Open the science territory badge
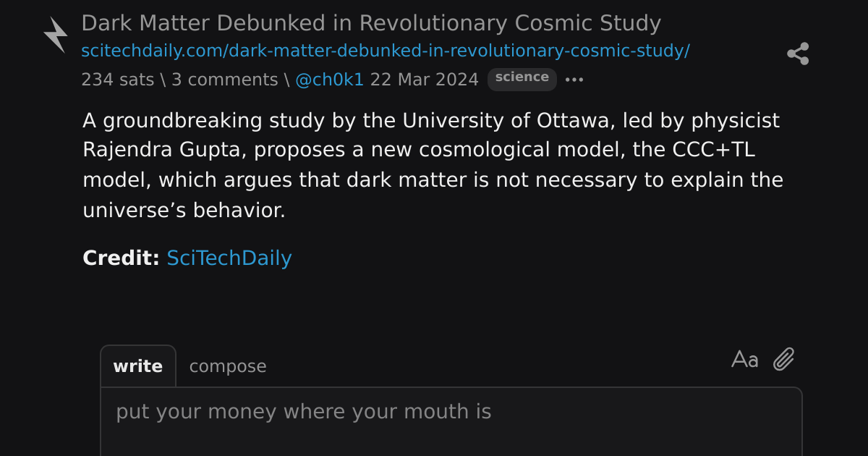Viewport: 868px width, 456px height. coord(522,79)
